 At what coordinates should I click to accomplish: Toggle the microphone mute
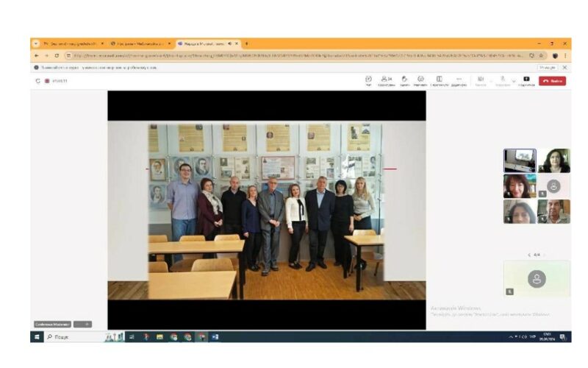[503, 79]
